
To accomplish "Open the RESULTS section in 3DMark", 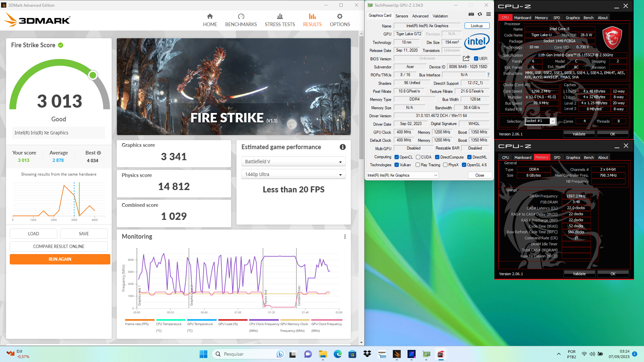I will tap(312, 20).
